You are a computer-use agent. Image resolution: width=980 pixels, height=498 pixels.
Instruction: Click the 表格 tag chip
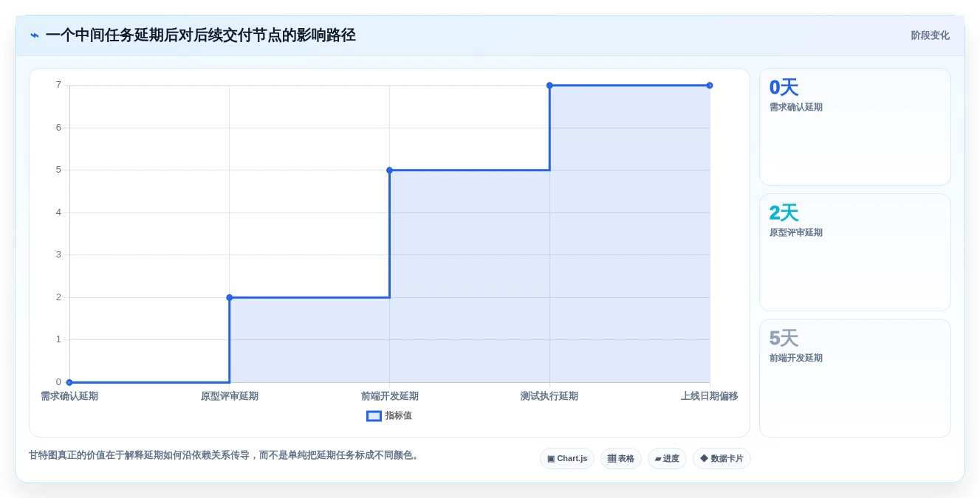click(x=621, y=459)
